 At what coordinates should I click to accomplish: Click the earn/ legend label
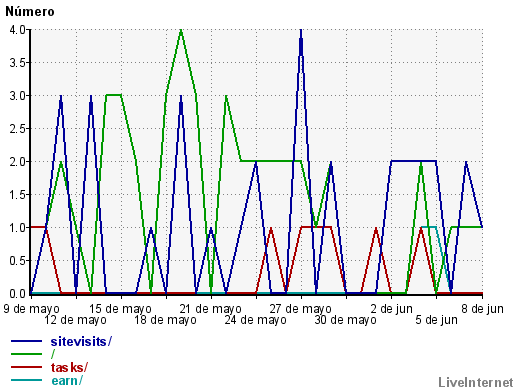click(x=67, y=380)
